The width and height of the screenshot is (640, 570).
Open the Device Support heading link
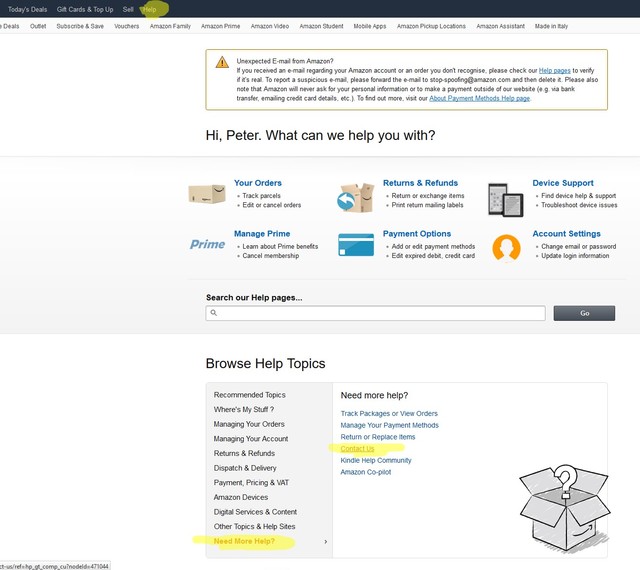click(x=563, y=183)
